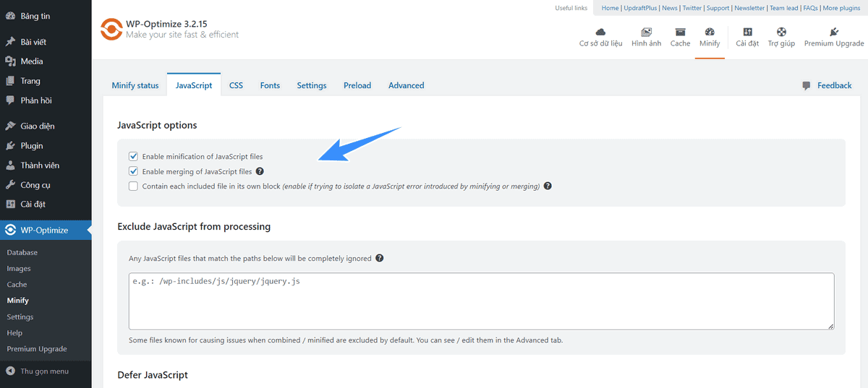Select WP-Optimize in the sidebar

coord(46,230)
